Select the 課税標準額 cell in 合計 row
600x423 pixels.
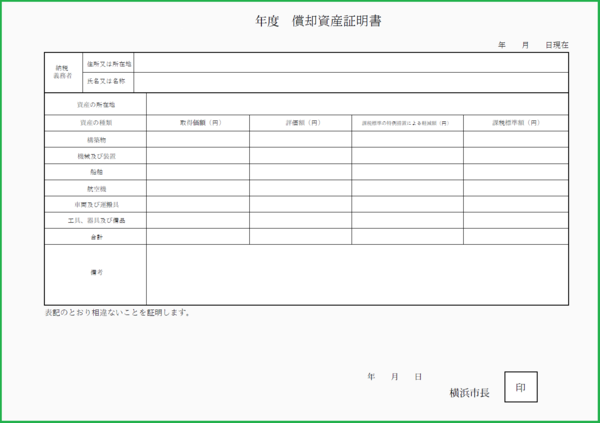click(516, 237)
